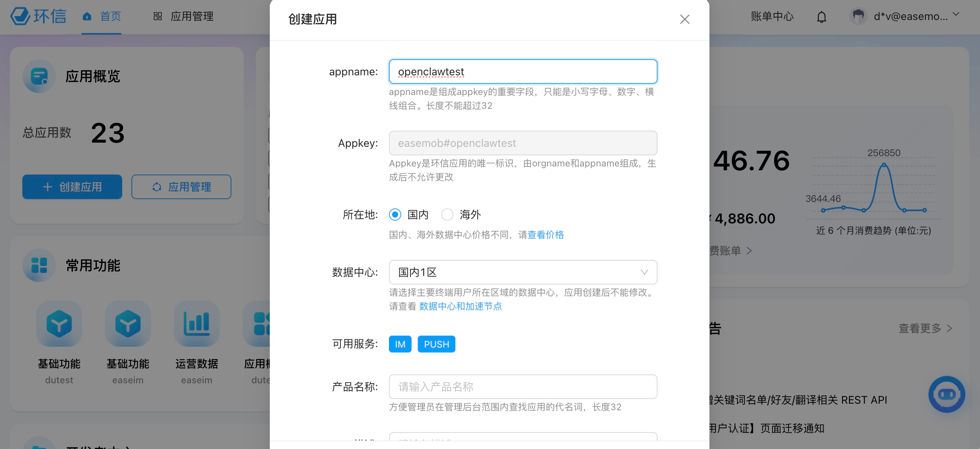Screen dimensions: 980x449
Task: Click the 常用功能 panel icon
Action: [39, 265]
